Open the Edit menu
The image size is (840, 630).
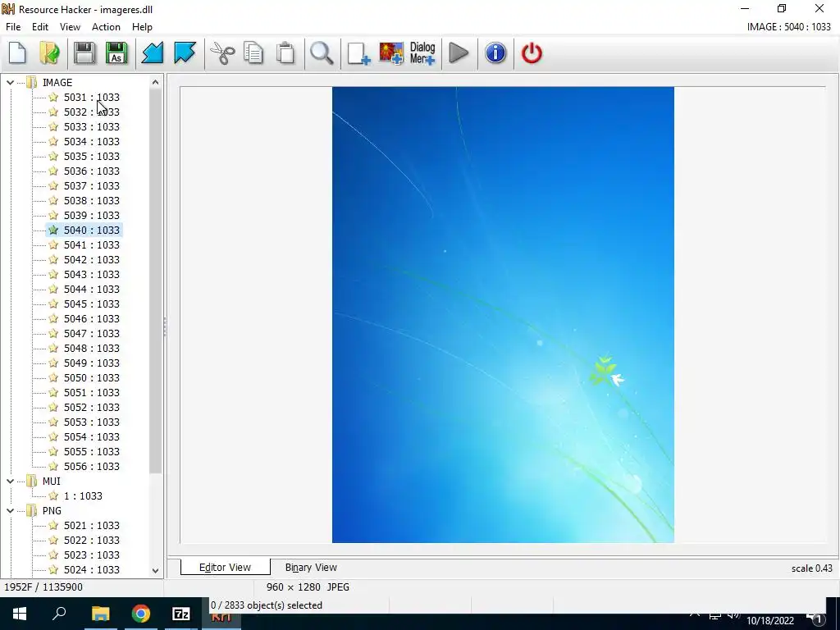(x=40, y=27)
